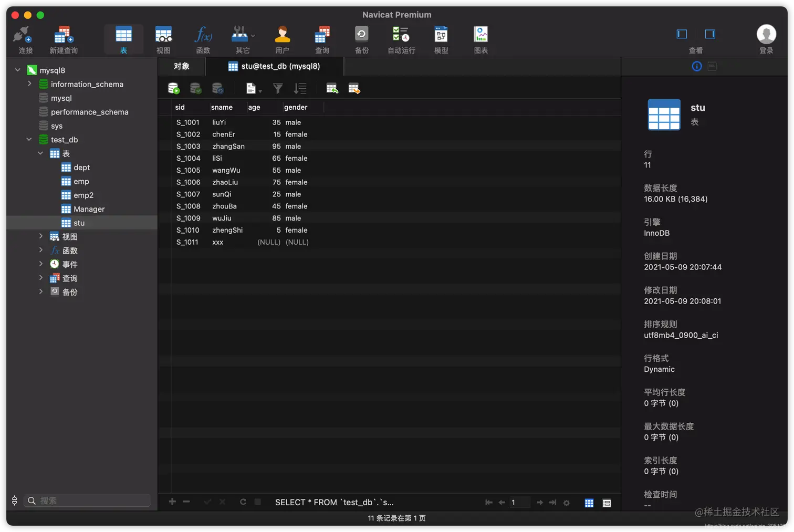Screen dimensions: 794x532
Task: Open the 用户 (User) management icon
Action: coord(283,35)
